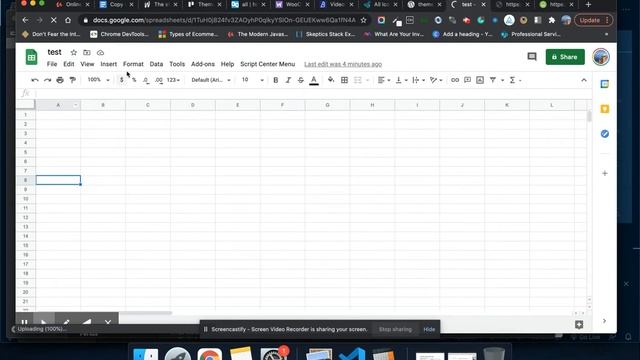Open the Explore button at bottom right
Screen dimensions: 640x360
579,324
